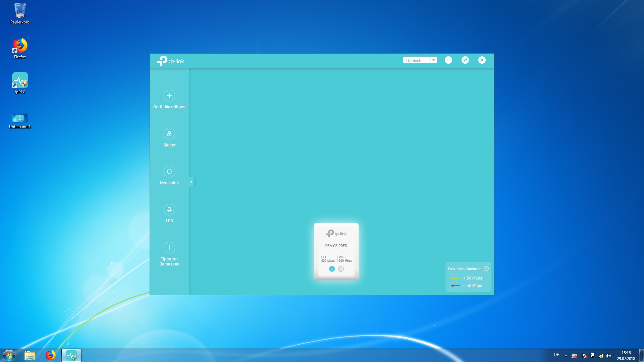Open the Deutsch language dropdown arrow
644x362 pixels.
click(x=433, y=60)
